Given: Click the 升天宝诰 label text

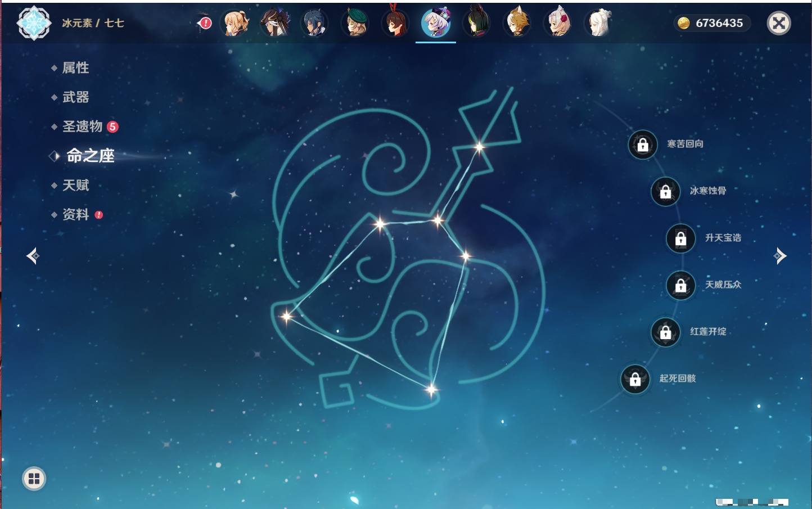Looking at the screenshot, I should click(x=723, y=238).
